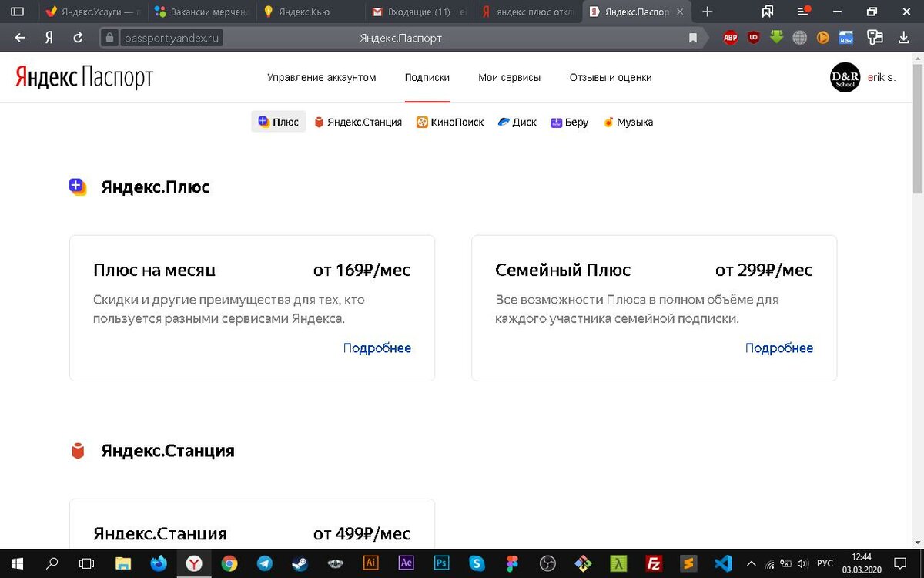
Task: Click the Яндекс Паспорт logo
Action: tap(84, 77)
